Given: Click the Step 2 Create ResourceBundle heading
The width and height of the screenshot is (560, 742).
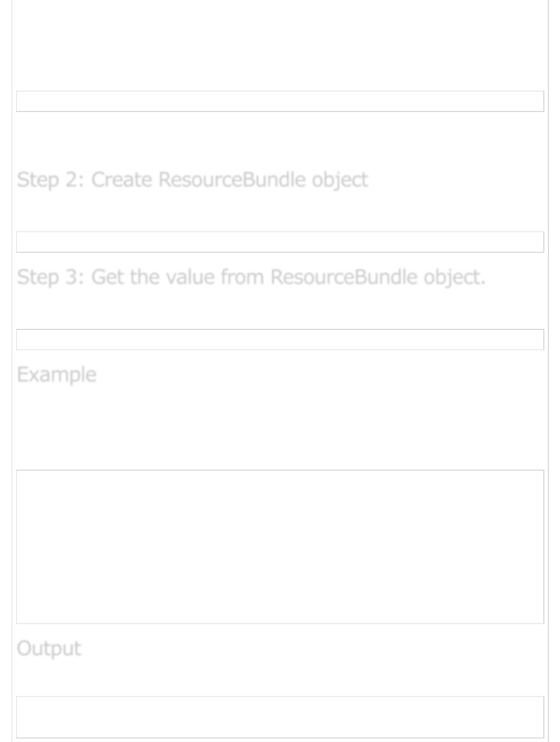Looking at the screenshot, I should [x=192, y=180].
